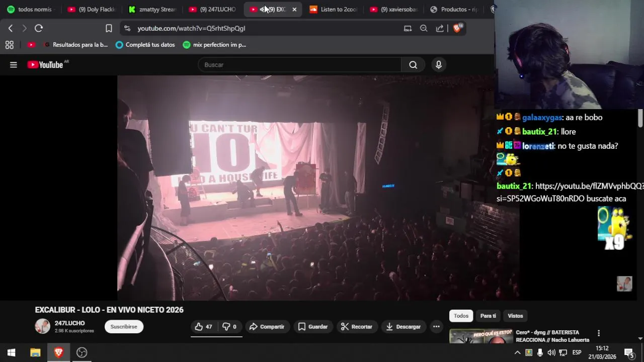This screenshot has width=644, height=362.
Task: Open the Cero* dyng recommended video thumbnail
Action: pos(481,336)
